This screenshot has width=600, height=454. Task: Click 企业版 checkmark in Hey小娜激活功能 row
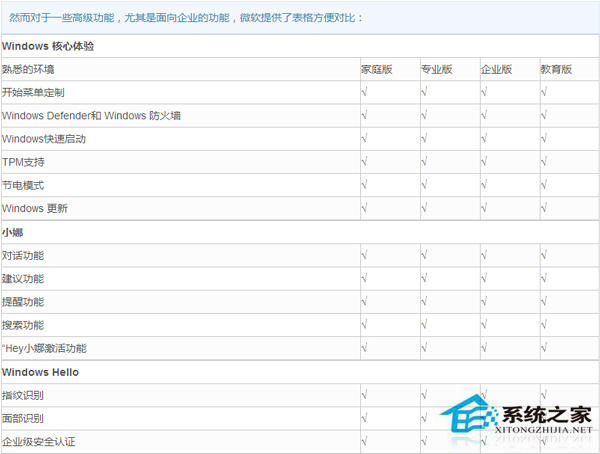(x=484, y=348)
